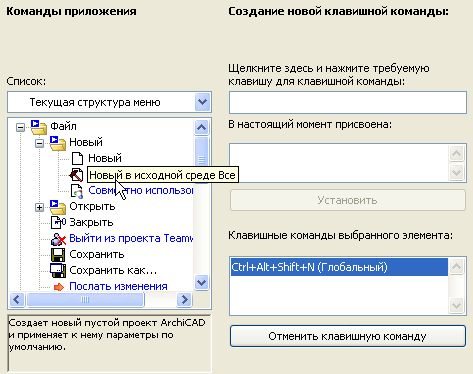Viewport: 473px width, 374px height.
Task: Select the Послать изменения entry
Action: click(x=118, y=286)
